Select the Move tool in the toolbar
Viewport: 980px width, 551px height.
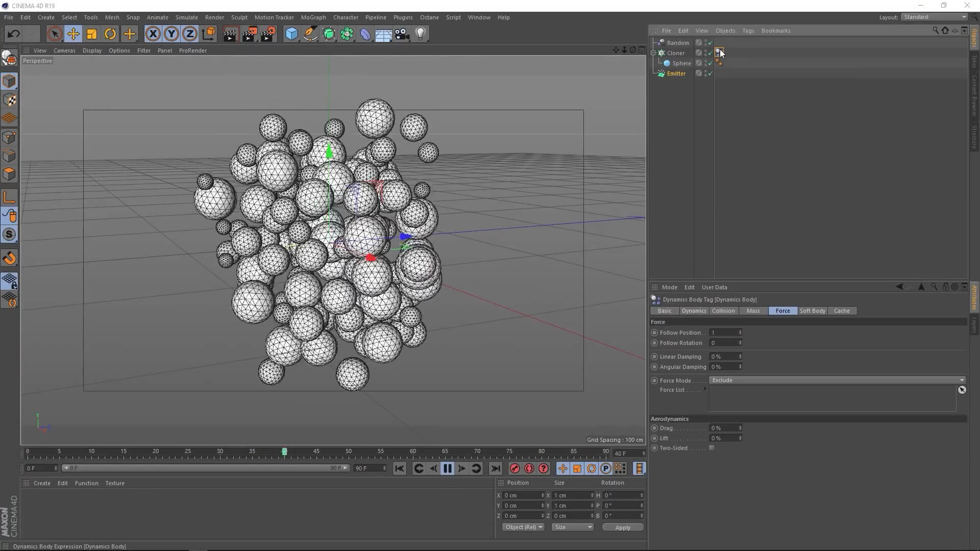tap(73, 34)
